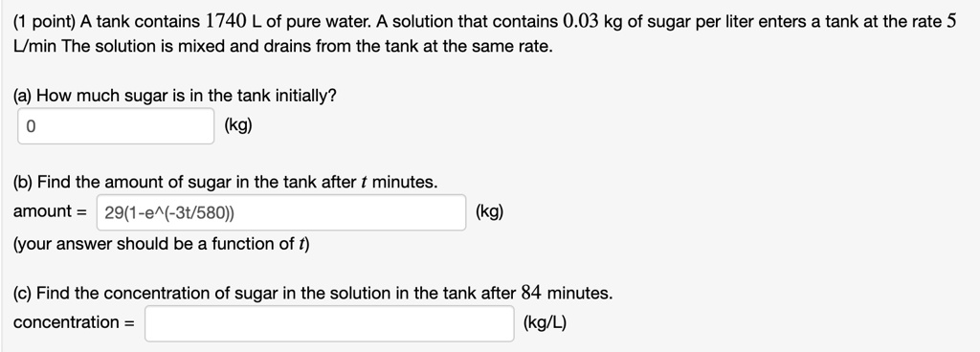
Task: Click the part (c) question text
Action: 313,294
